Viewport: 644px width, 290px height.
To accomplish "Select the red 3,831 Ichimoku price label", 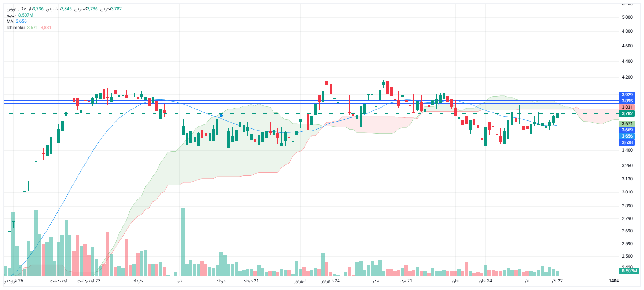I will tap(627, 107).
